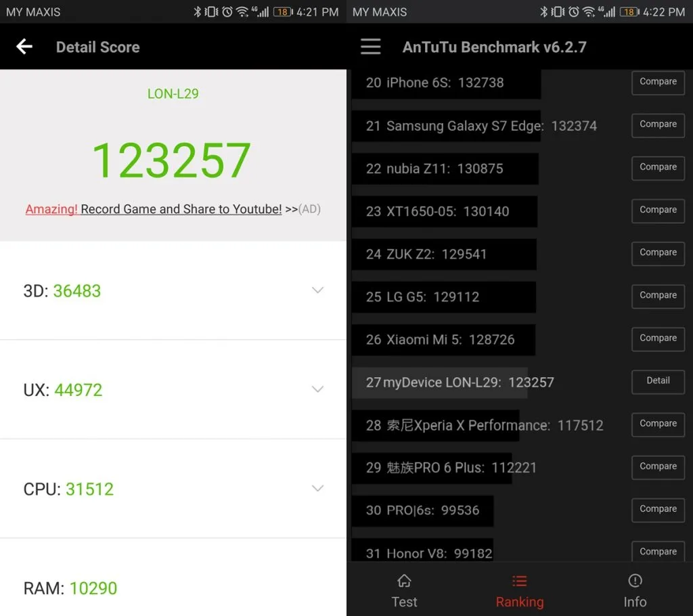The height and width of the screenshot is (616, 693).
Task: Tap the 3D: 36483 score row
Action: click(x=173, y=290)
